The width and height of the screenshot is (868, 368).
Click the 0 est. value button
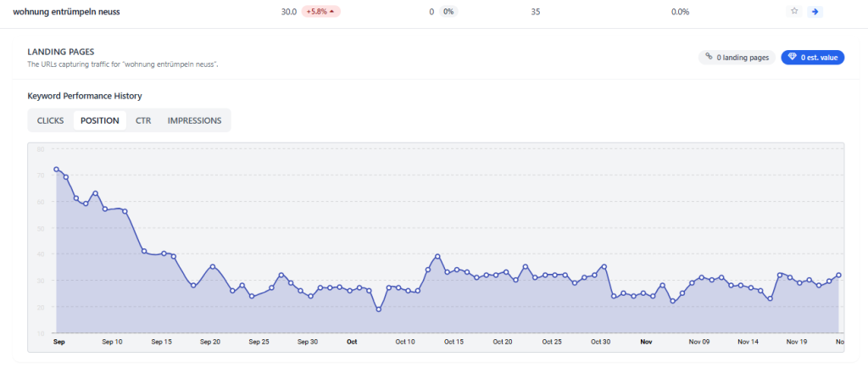813,58
